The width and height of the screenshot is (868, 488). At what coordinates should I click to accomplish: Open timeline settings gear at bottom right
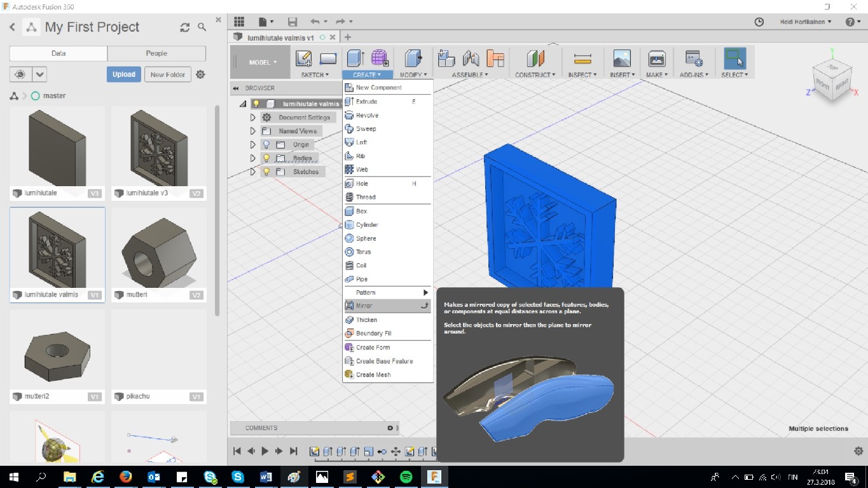(858, 451)
